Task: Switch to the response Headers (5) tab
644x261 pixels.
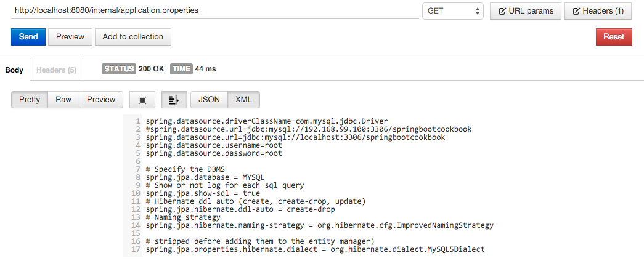Action: [56, 70]
